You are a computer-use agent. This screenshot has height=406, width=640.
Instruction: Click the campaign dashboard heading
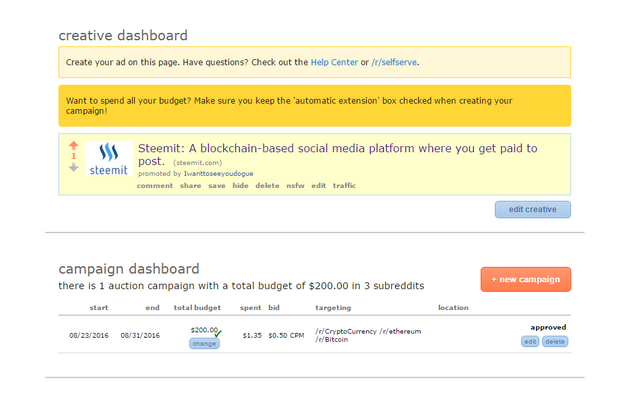click(129, 269)
